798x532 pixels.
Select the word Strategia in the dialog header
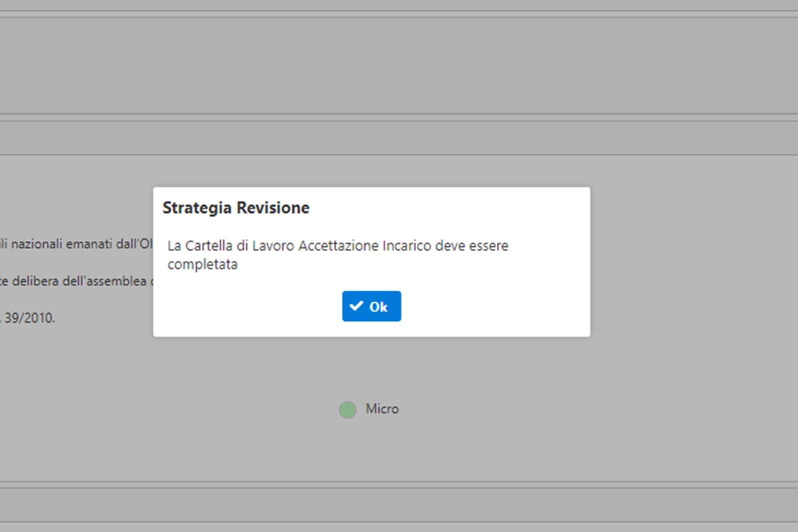197,208
